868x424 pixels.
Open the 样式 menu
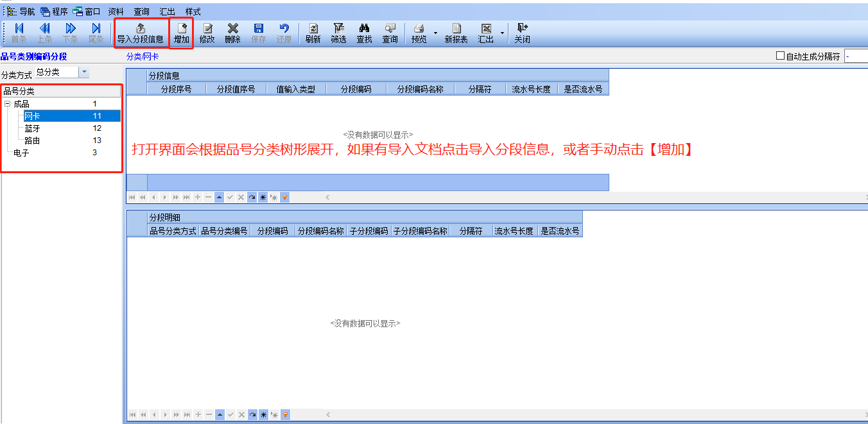193,12
